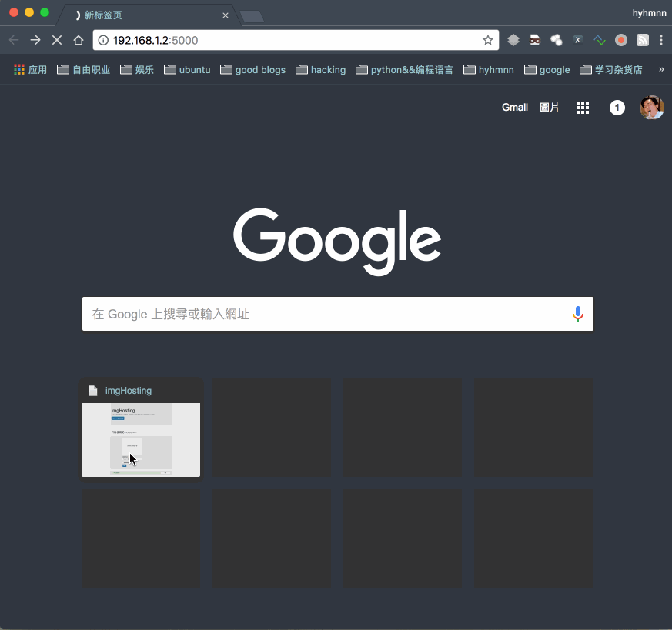
Task: Open the 应用 apps shortcut
Action: (30, 70)
